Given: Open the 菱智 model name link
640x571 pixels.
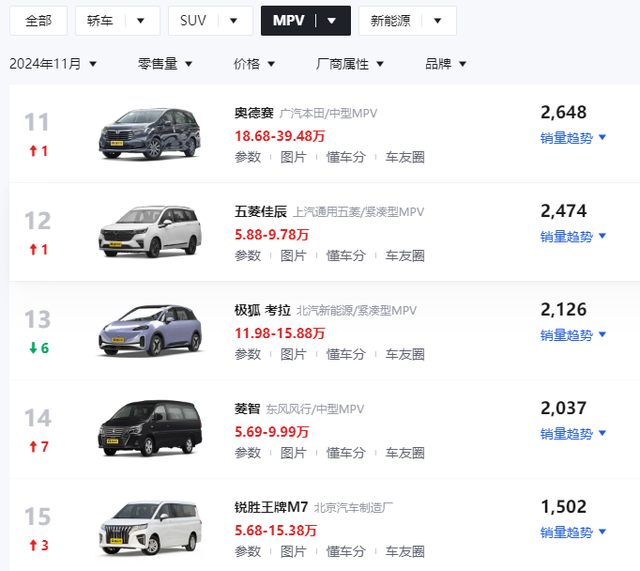Looking at the screenshot, I should point(247,409).
